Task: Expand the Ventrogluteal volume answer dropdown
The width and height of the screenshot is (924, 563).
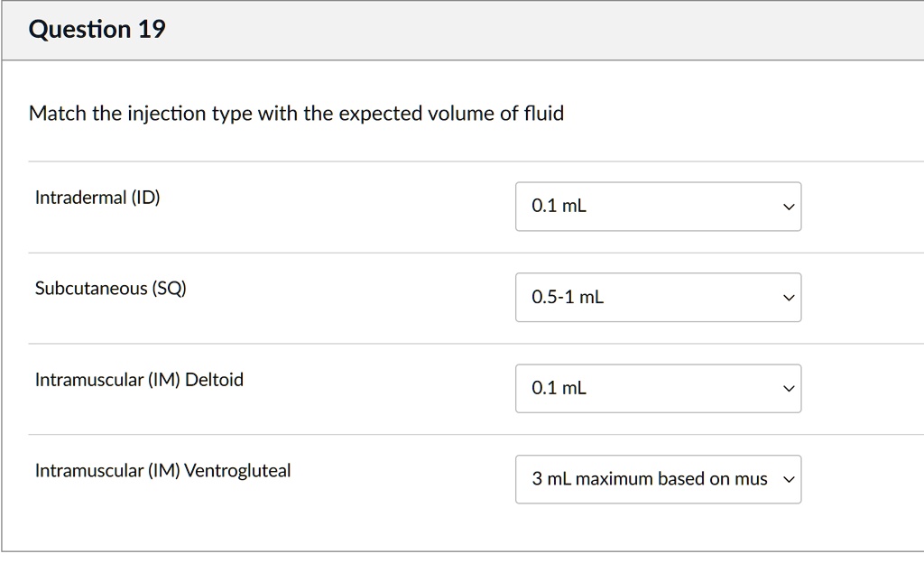Action: (658, 479)
